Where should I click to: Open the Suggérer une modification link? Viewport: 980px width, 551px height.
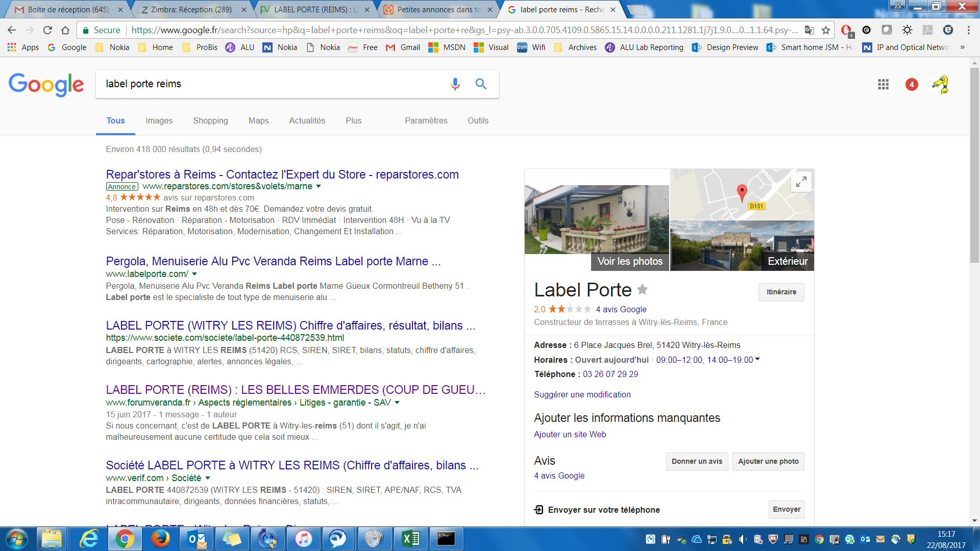coord(582,394)
